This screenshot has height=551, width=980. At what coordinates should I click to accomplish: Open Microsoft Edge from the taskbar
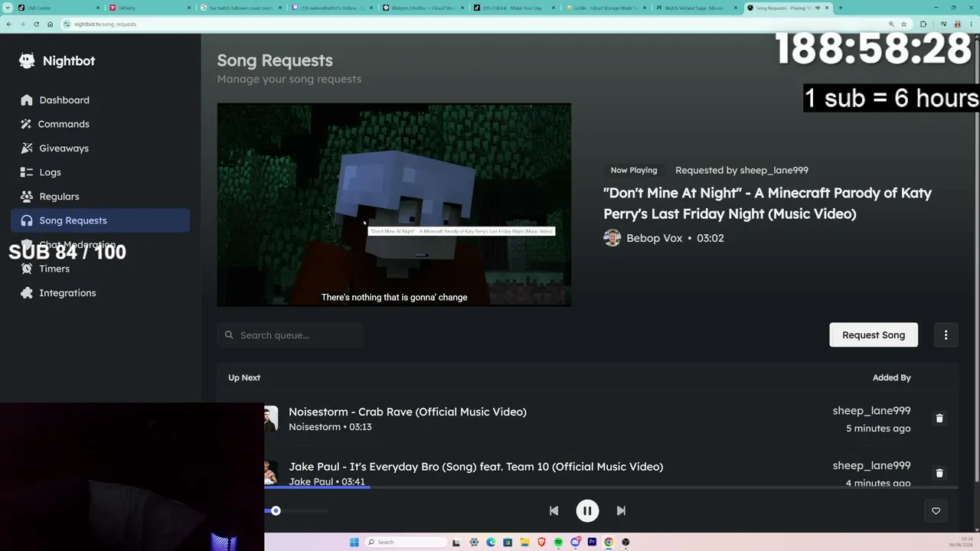491,542
